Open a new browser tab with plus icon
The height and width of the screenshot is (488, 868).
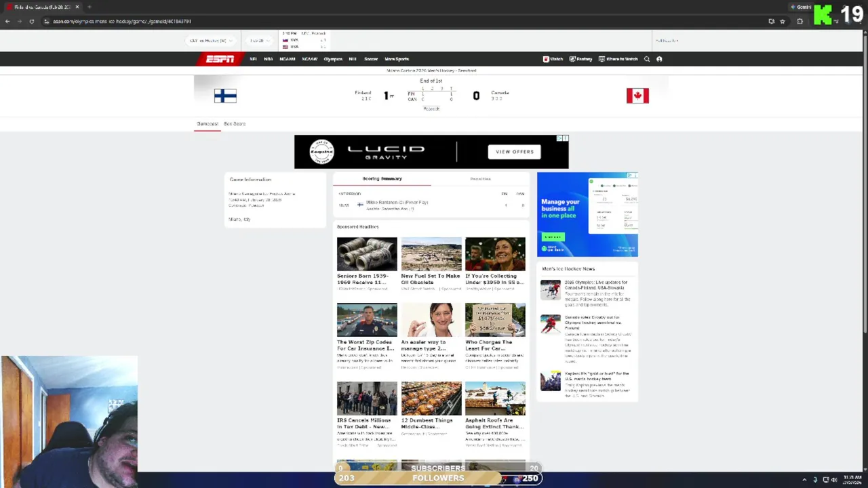[89, 7]
